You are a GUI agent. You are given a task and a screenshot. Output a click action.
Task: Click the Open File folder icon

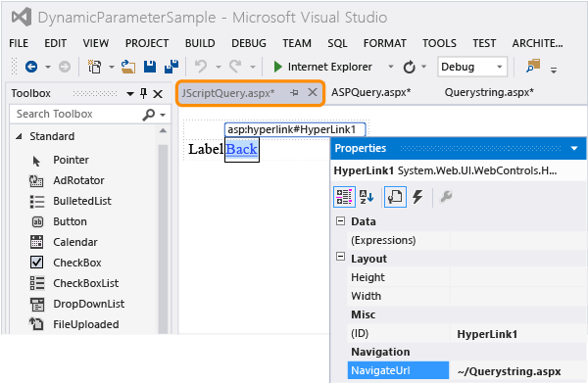pos(128,67)
